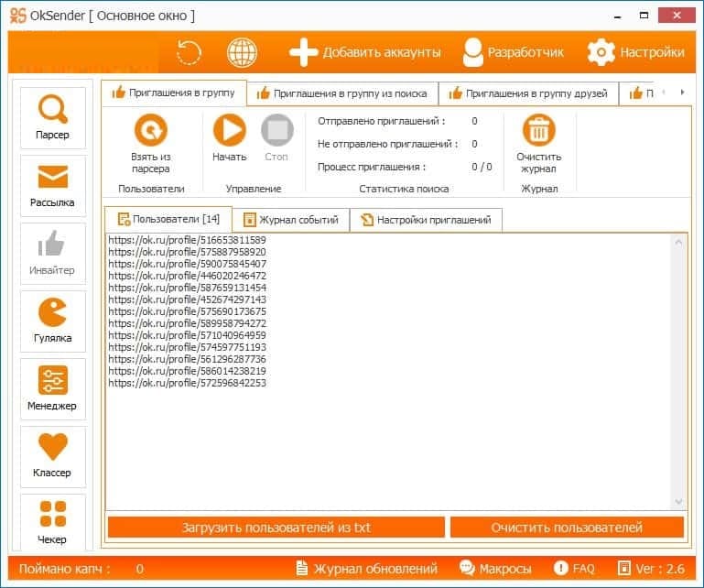This screenshot has width=704, height=588.
Task: Open Настройки приглашений tab
Action: 426,220
